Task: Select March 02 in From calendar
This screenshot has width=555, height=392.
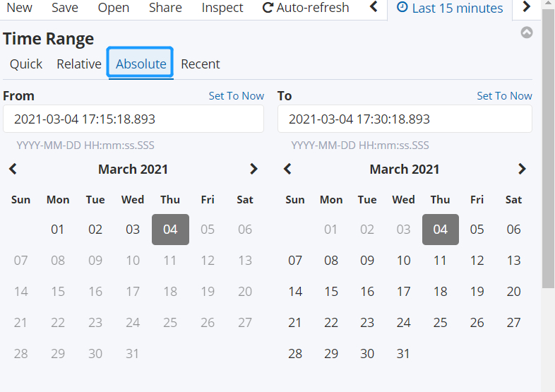Action: (x=95, y=230)
